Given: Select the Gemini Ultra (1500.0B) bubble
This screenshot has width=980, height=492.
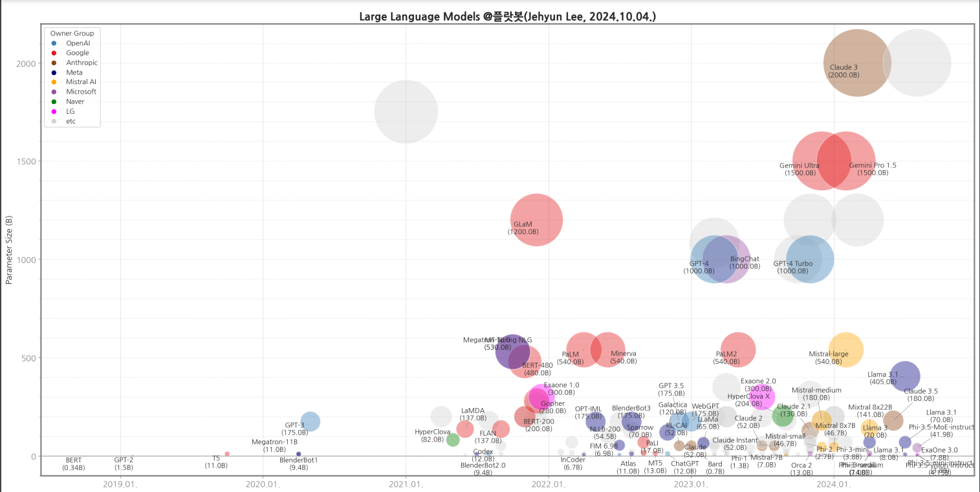Looking at the screenshot, I should (822, 160).
